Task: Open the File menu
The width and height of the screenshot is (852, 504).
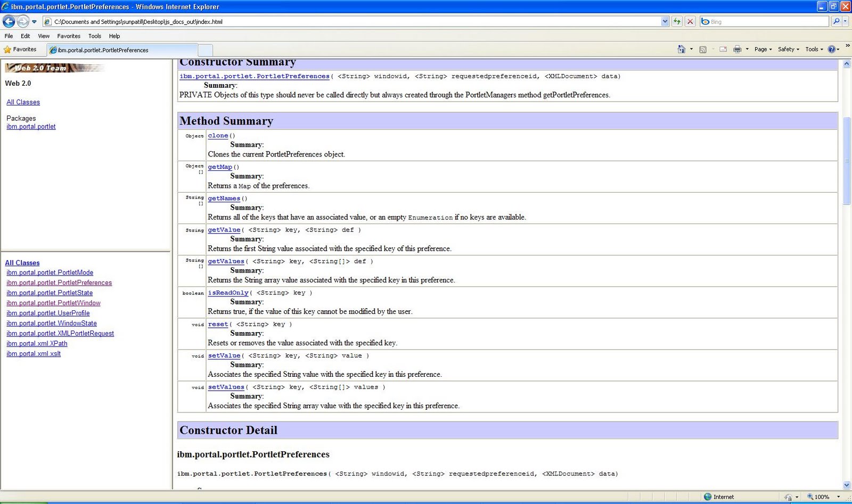Action: [9, 36]
